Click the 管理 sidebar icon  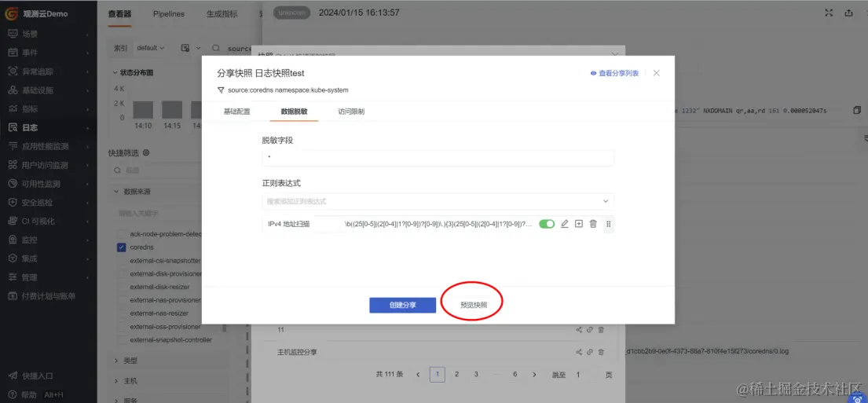tap(13, 277)
